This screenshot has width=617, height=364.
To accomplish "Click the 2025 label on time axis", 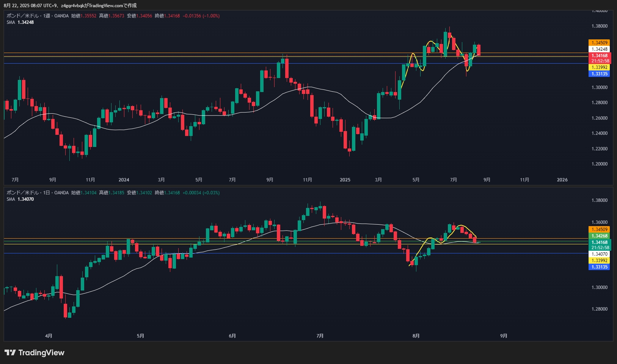I will [x=345, y=180].
